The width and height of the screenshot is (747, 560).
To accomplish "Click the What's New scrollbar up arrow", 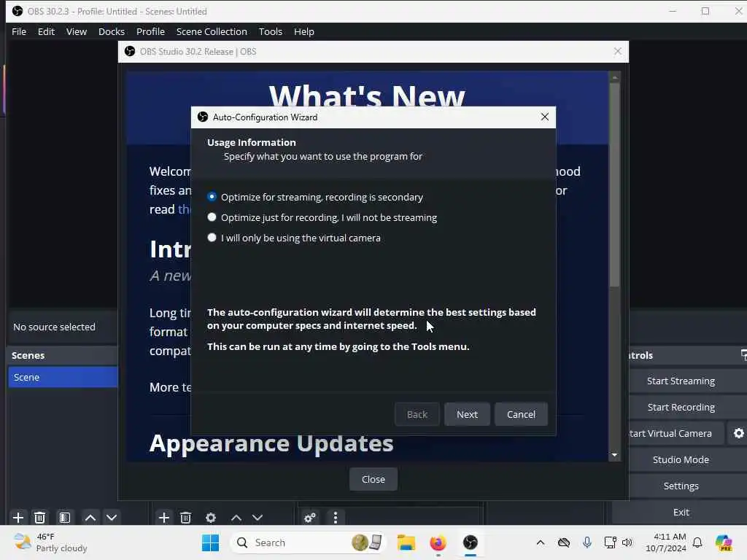I will click(x=614, y=77).
